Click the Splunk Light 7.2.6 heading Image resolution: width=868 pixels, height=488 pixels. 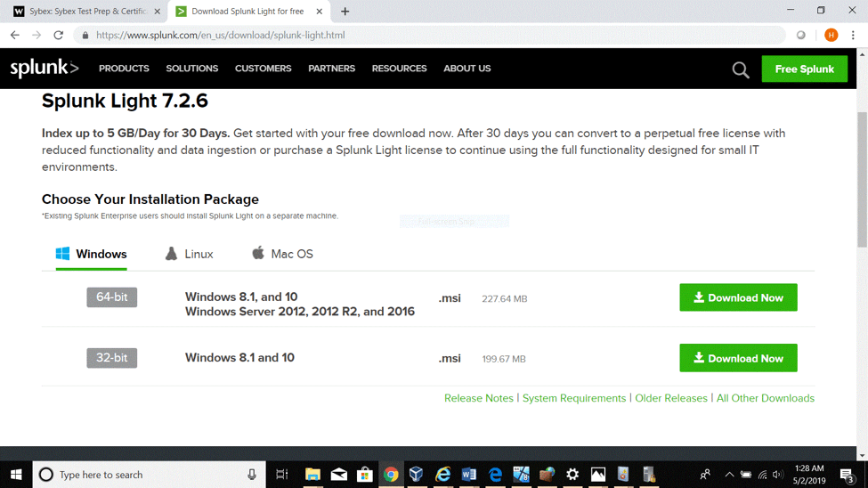pyautogui.click(x=125, y=101)
